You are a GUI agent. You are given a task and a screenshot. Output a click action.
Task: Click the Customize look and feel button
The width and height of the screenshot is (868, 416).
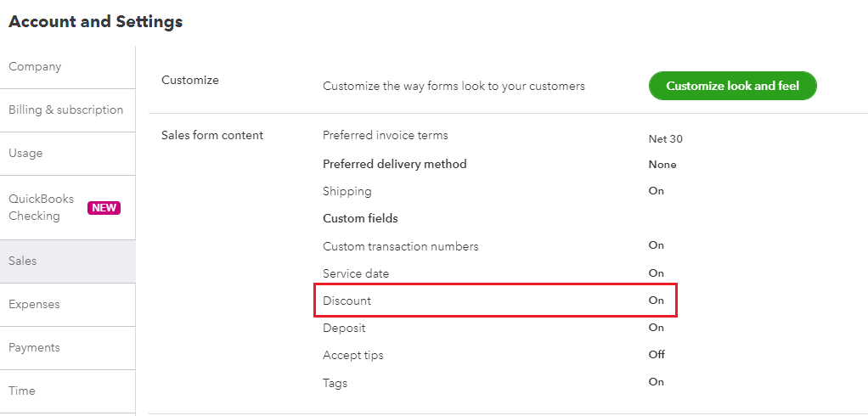732,86
